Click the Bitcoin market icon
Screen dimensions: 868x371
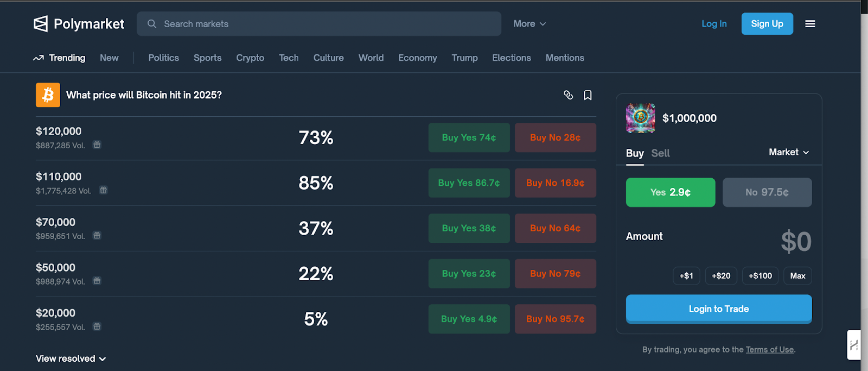point(48,95)
